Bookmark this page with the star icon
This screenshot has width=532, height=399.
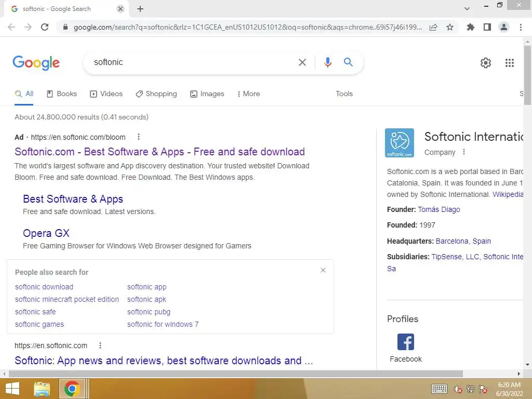pos(450,27)
